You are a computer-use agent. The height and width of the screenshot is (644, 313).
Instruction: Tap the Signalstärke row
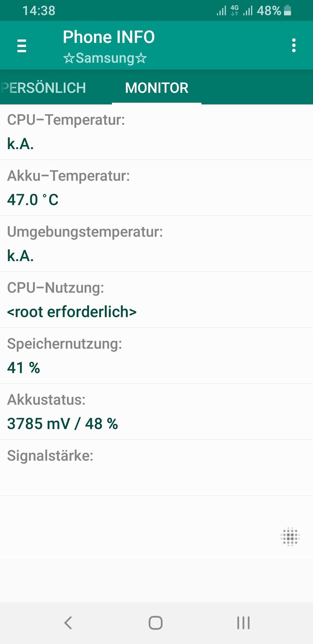tap(156, 468)
